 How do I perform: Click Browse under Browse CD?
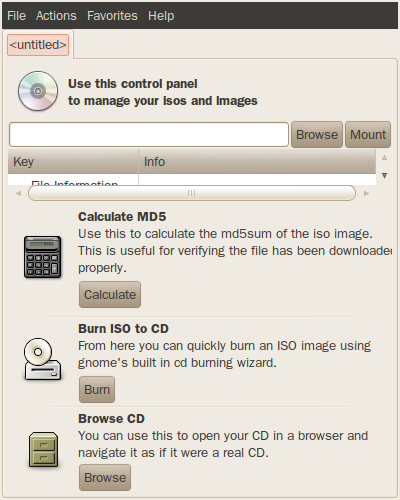point(105,478)
